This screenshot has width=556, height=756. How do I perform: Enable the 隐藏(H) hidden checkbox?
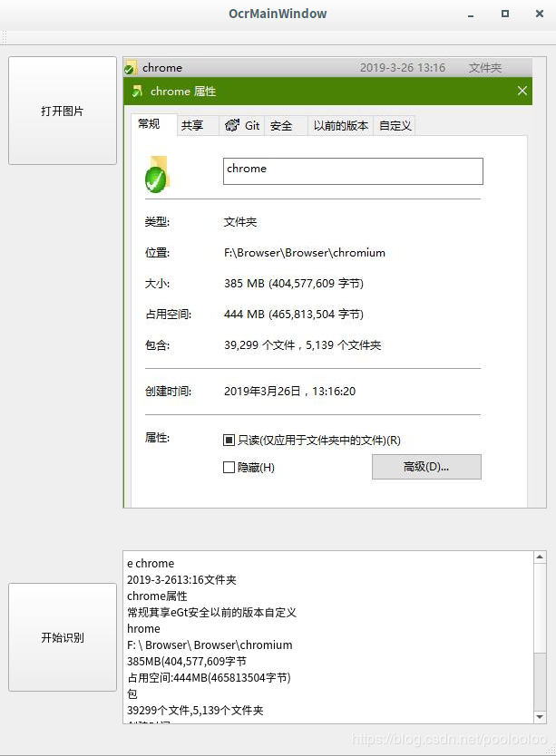click(x=229, y=467)
